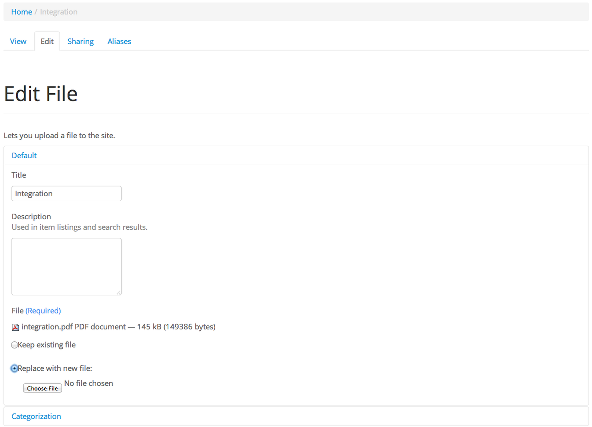Screen dimensions: 592x427
Task: Switch to the View tab
Action: (x=18, y=41)
